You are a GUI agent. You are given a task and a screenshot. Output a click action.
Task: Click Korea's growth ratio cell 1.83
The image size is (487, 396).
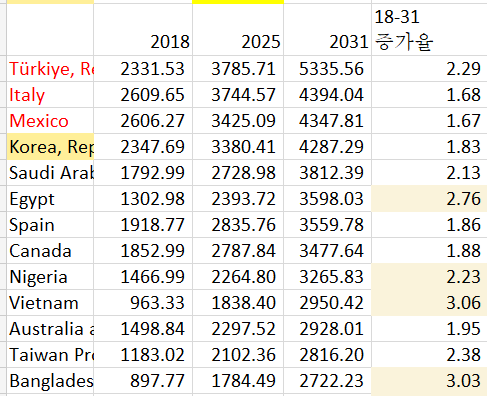(x=429, y=147)
